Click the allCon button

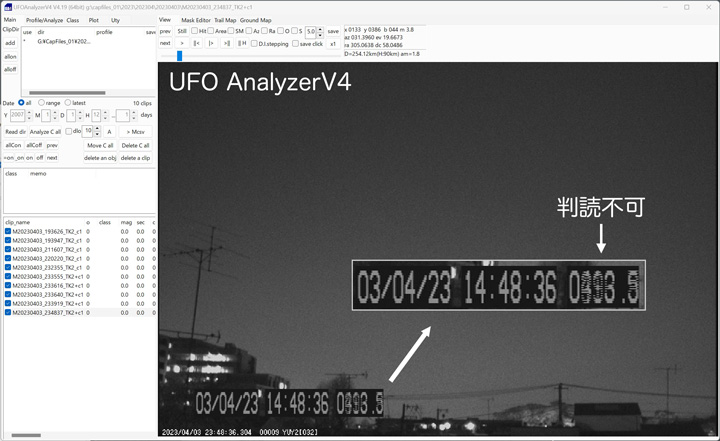coord(13,145)
